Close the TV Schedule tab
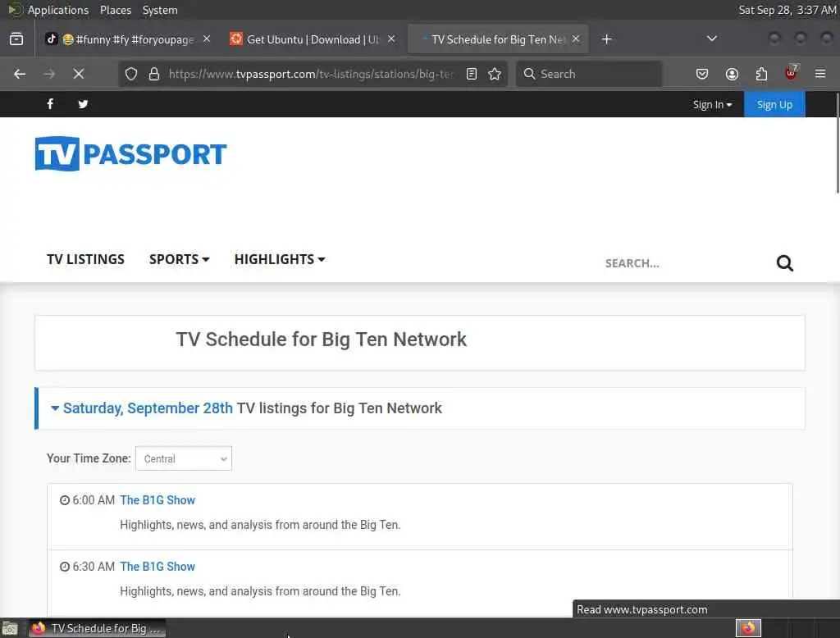 click(x=576, y=39)
